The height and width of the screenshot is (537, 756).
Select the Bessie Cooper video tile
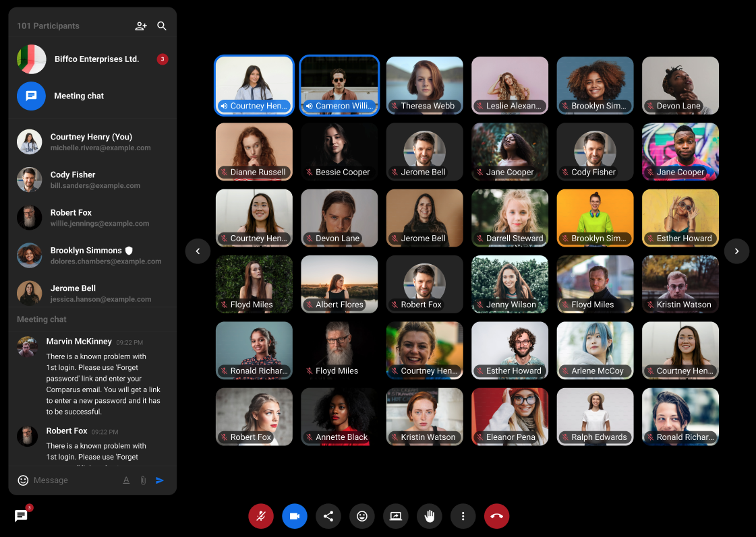pyautogui.click(x=339, y=152)
